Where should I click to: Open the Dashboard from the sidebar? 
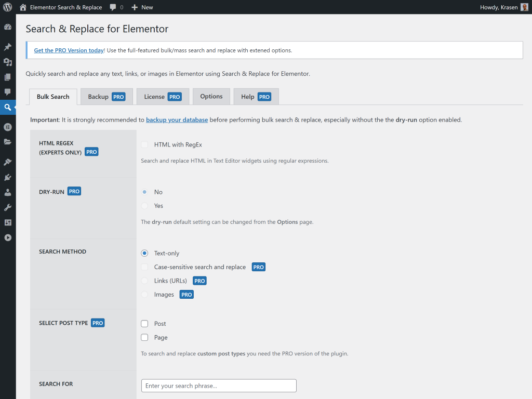pos(8,27)
